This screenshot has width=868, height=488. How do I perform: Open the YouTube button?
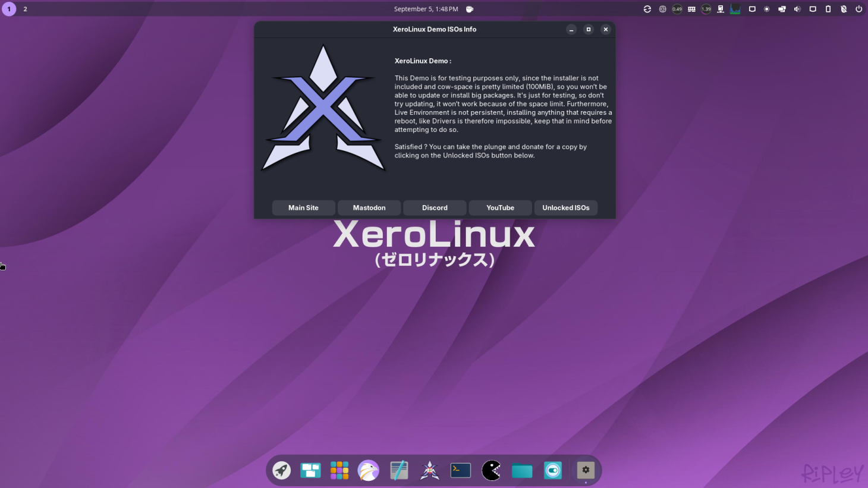pos(500,207)
